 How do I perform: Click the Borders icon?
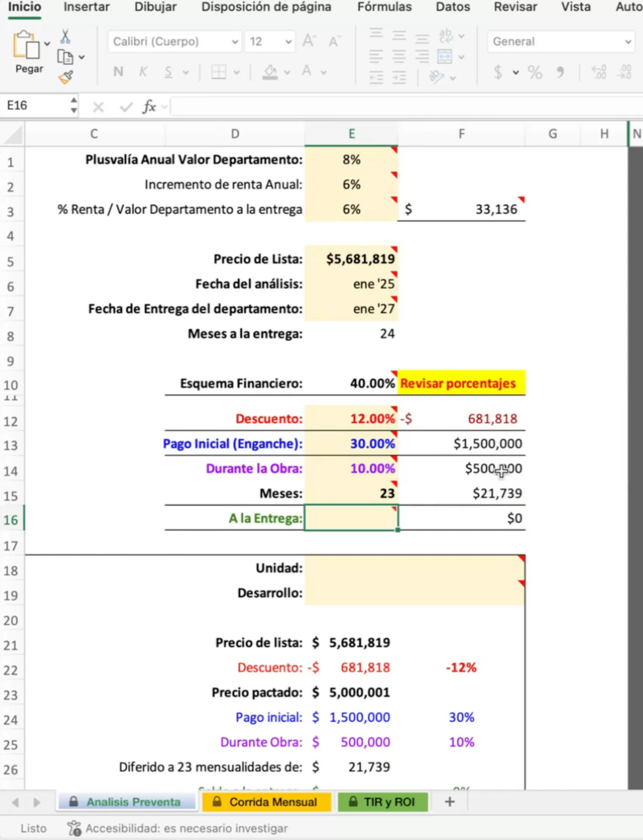point(219,71)
